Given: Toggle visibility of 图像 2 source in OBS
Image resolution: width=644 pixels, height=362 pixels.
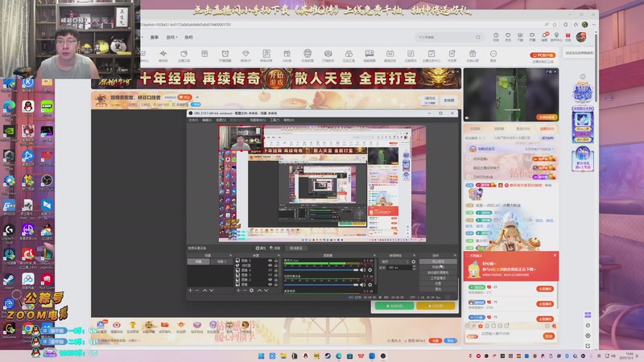Looking at the screenshot, I should (270, 280).
